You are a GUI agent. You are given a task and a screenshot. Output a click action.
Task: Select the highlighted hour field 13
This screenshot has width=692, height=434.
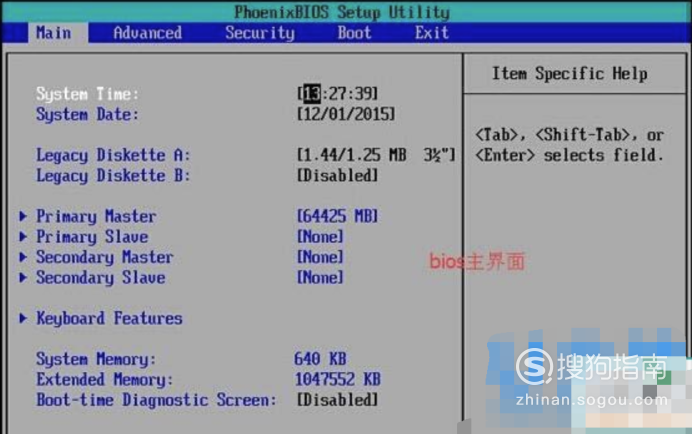tap(312, 94)
